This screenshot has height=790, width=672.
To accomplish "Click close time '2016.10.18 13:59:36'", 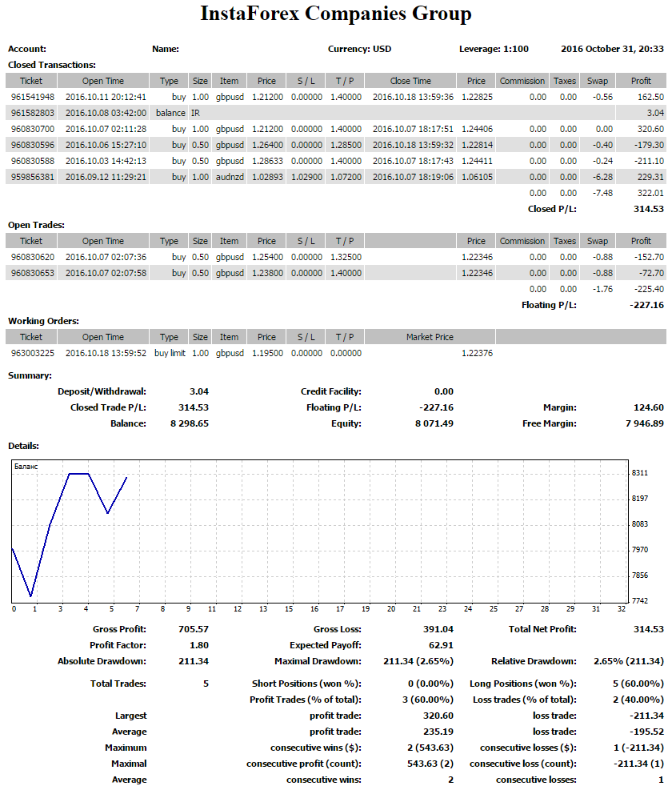I will tap(413, 97).
